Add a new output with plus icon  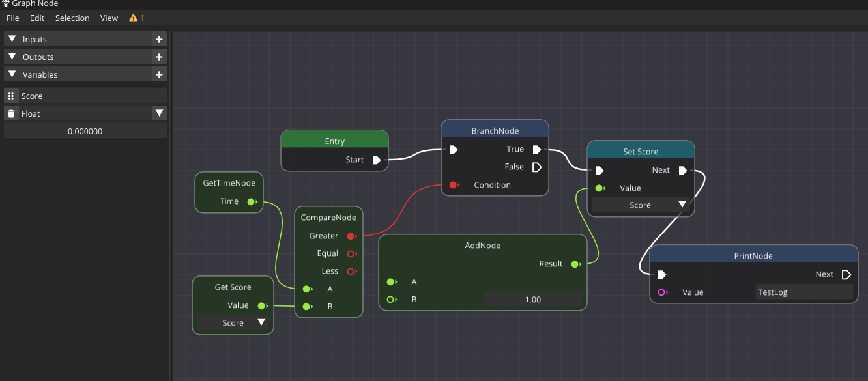(x=159, y=57)
